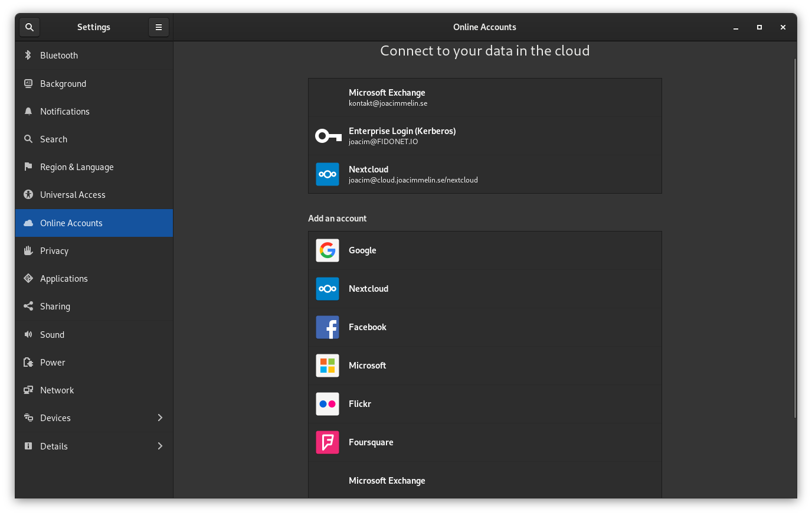This screenshot has width=812, height=515.
Task: Click the Power icon in sidebar
Action: point(28,363)
